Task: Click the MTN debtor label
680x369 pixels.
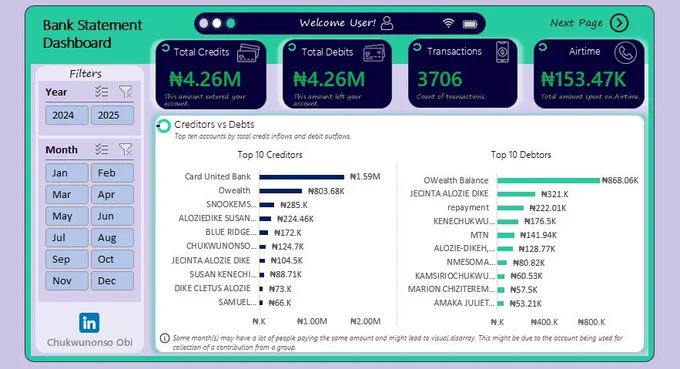Action: tap(479, 235)
